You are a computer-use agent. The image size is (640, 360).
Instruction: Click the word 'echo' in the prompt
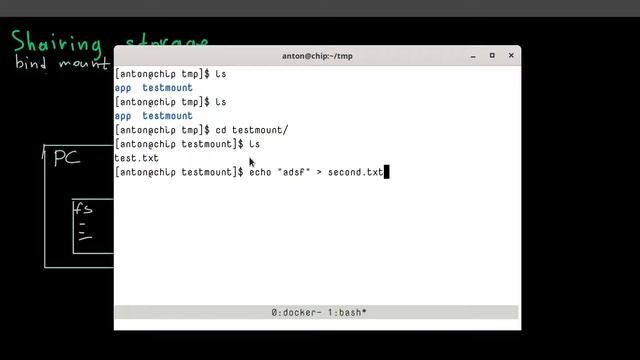(260, 172)
